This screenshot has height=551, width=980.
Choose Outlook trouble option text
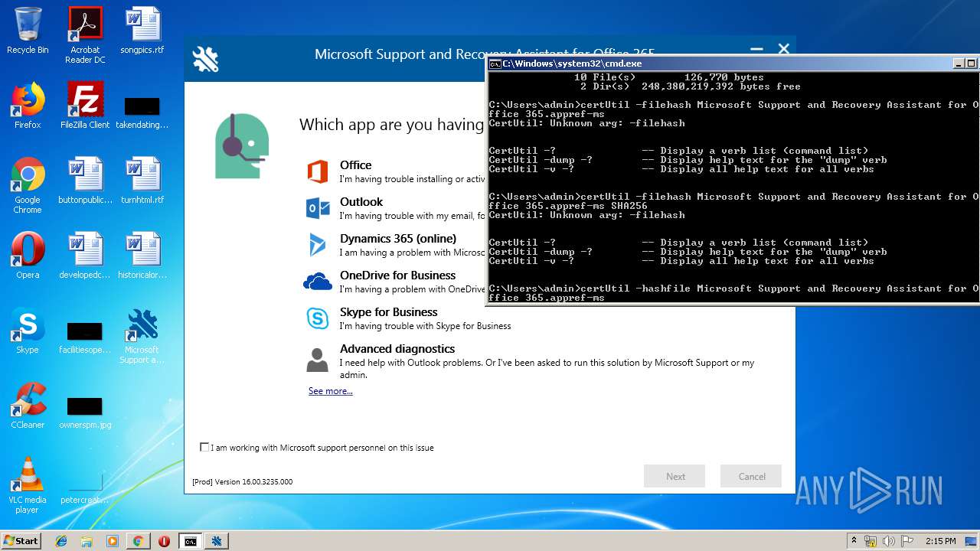pos(412,216)
